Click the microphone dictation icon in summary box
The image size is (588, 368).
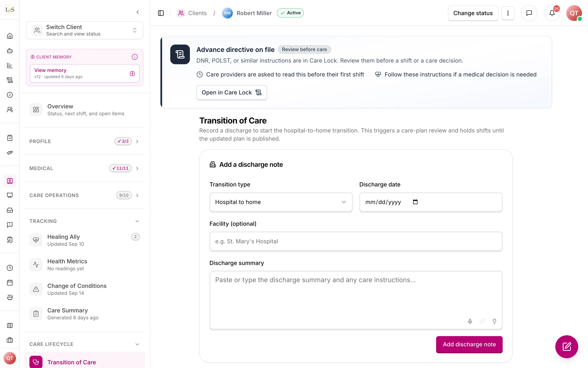[470, 321]
